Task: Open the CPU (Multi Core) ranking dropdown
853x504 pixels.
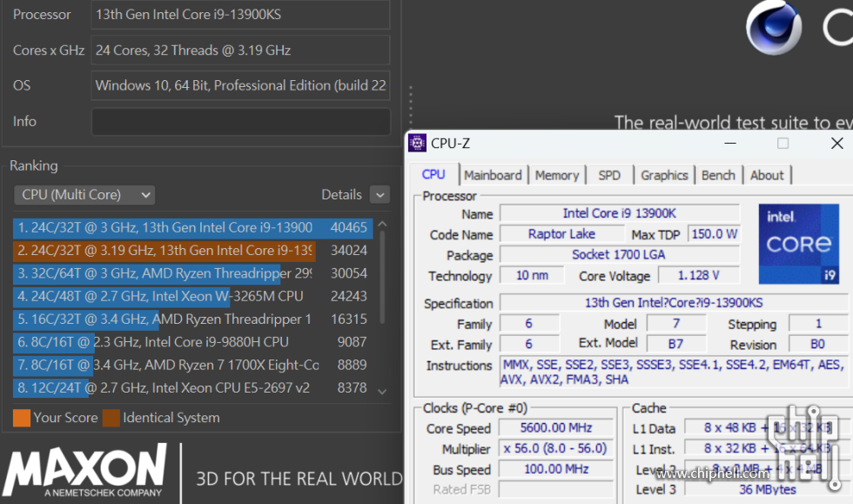Action: (84, 195)
